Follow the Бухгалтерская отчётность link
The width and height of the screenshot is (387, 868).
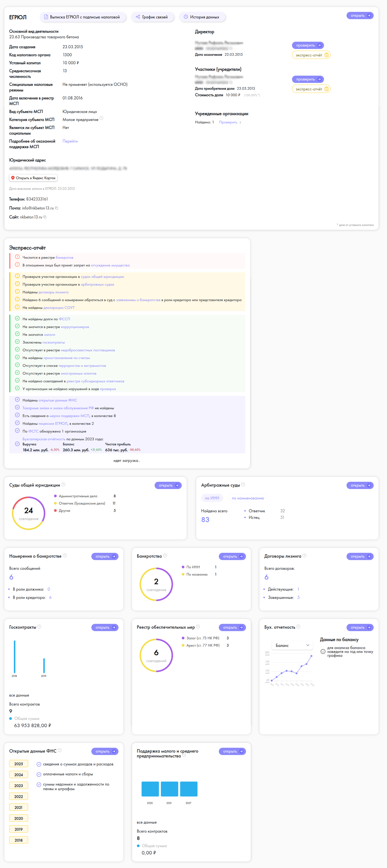(x=44, y=439)
